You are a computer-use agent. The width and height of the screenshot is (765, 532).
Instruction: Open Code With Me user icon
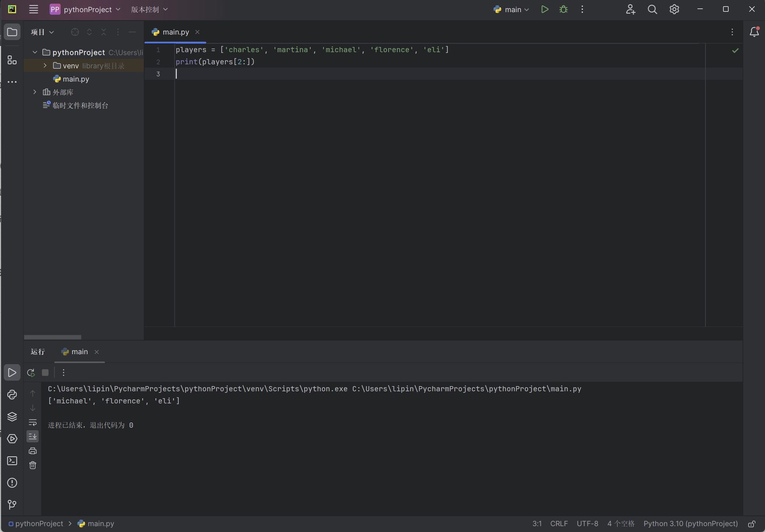(x=630, y=10)
